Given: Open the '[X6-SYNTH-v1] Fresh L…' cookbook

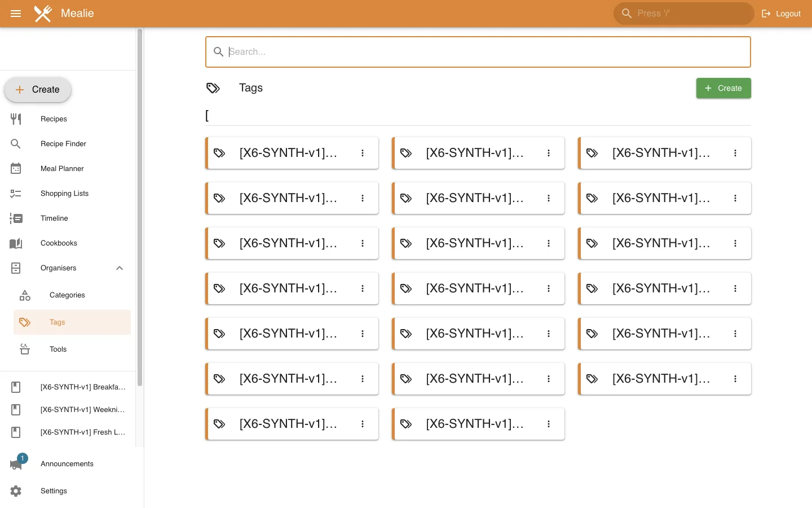Looking at the screenshot, I should coord(68,432).
